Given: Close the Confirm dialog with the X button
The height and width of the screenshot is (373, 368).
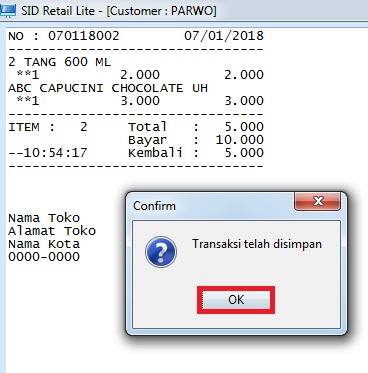Looking at the screenshot, I should (x=318, y=201).
